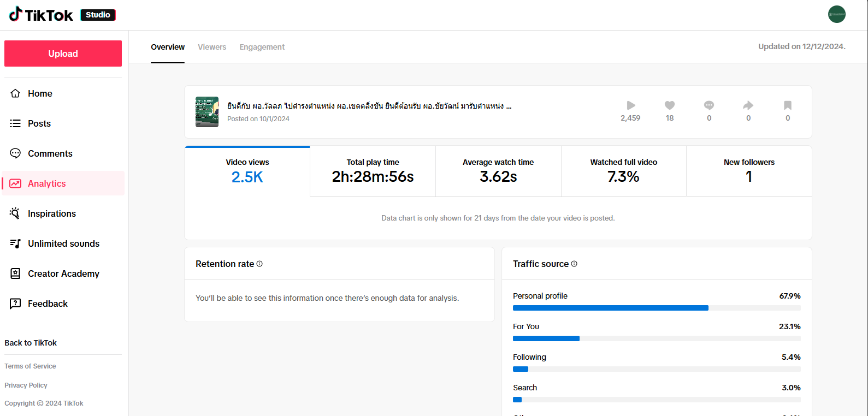
Task: Click the Comments speech bubble icon
Action: coord(15,153)
